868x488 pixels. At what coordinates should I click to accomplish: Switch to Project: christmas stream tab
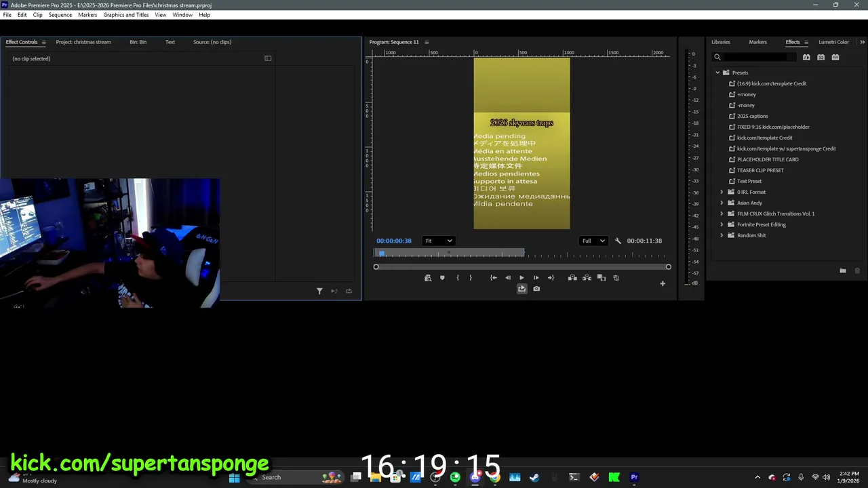(83, 42)
